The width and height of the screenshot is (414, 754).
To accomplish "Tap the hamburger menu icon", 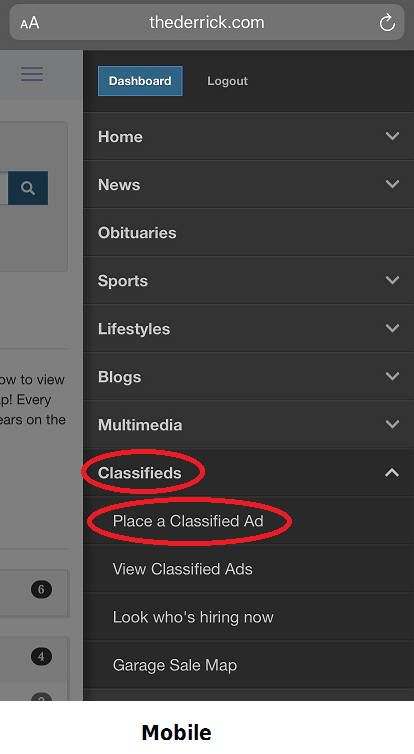I will pyautogui.click(x=32, y=74).
